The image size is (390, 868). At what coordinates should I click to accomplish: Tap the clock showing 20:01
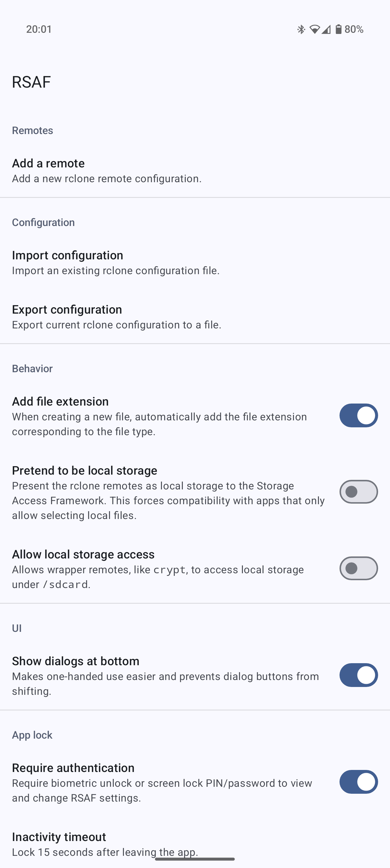pyautogui.click(x=39, y=29)
